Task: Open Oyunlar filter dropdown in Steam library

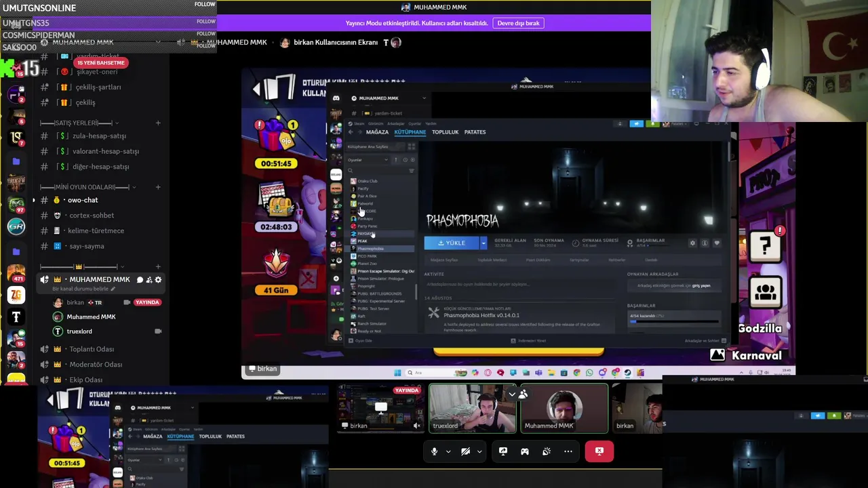Action: pos(368,160)
